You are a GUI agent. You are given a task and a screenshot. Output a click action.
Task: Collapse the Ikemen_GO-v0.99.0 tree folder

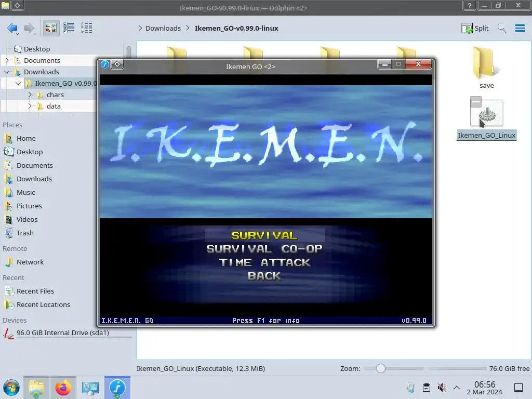coord(18,83)
